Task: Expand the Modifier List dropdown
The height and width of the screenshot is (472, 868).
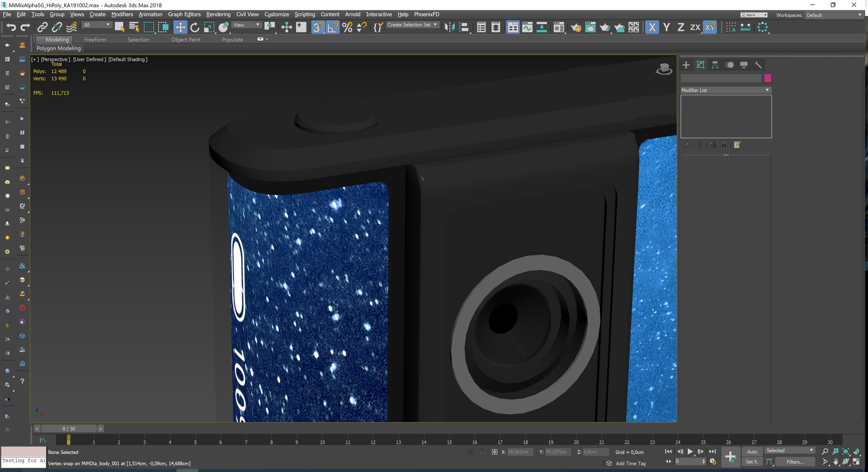Action: 726,90
